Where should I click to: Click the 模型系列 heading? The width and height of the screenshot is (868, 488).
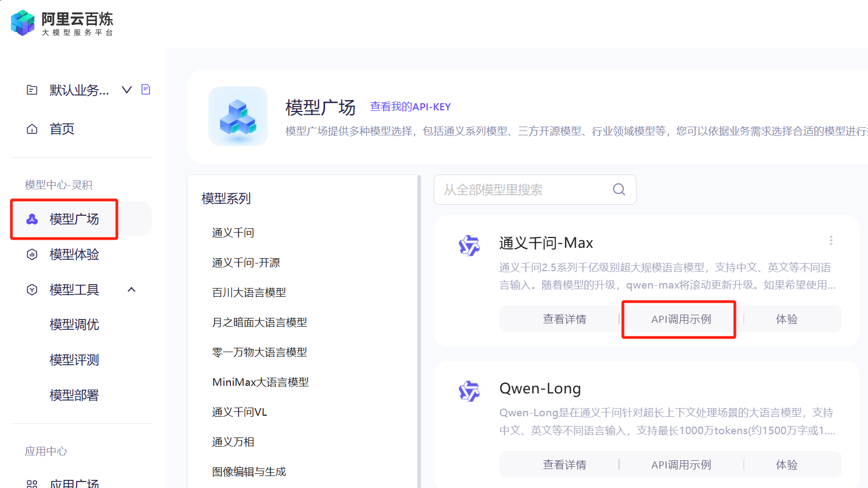226,198
